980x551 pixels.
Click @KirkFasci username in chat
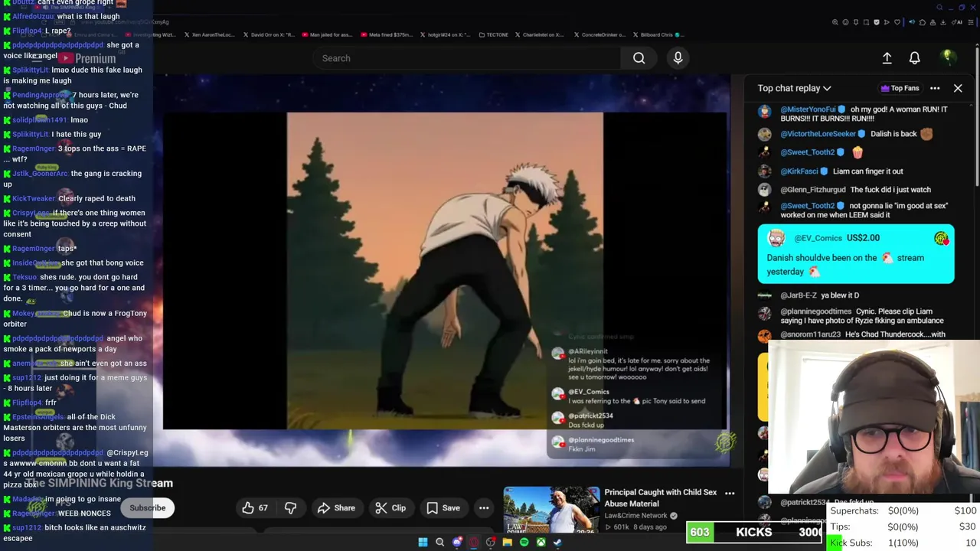click(799, 171)
